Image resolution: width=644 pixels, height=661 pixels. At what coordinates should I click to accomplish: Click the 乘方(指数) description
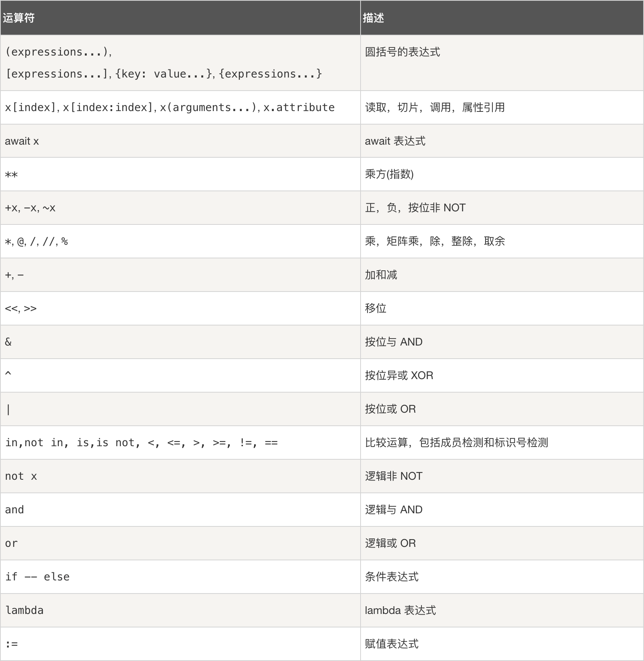[x=389, y=174]
